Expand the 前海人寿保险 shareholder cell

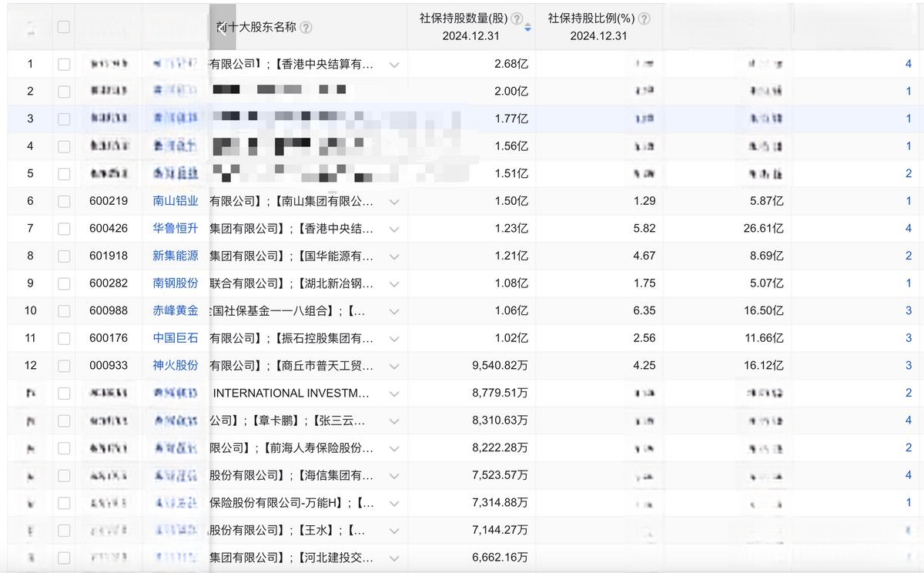click(394, 448)
